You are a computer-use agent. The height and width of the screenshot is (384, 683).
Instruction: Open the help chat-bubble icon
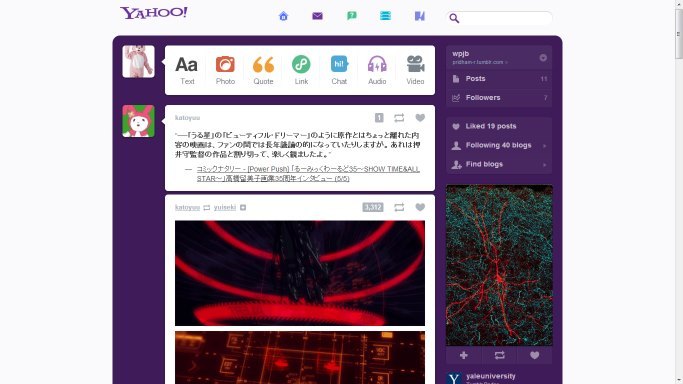(352, 16)
